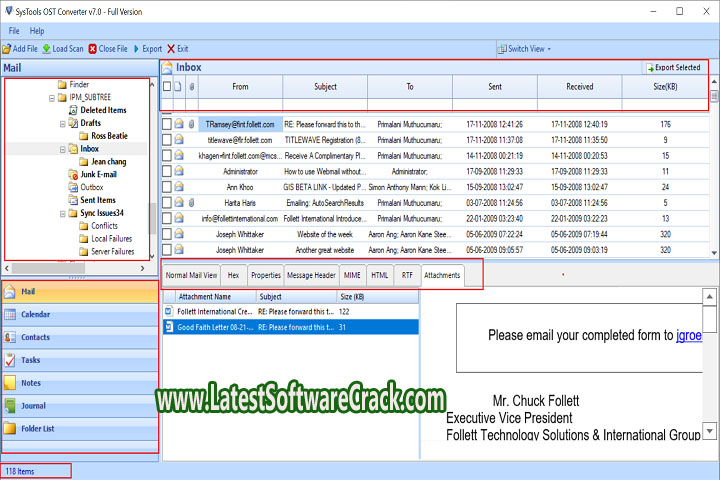Click the red Close File icon
Image resolution: width=720 pixels, height=480 pixels.
pyautogui.click(x=93, y=48)
